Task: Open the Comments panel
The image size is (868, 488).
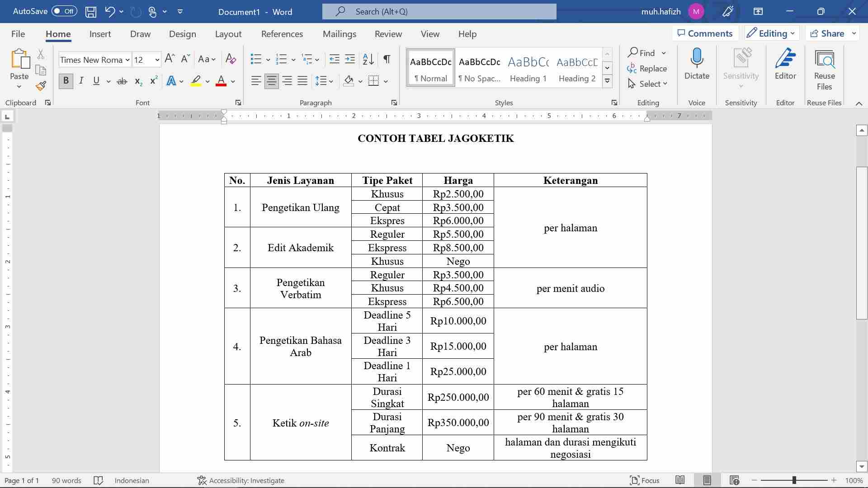Action: pyautogui.click(x=705, y=33)
